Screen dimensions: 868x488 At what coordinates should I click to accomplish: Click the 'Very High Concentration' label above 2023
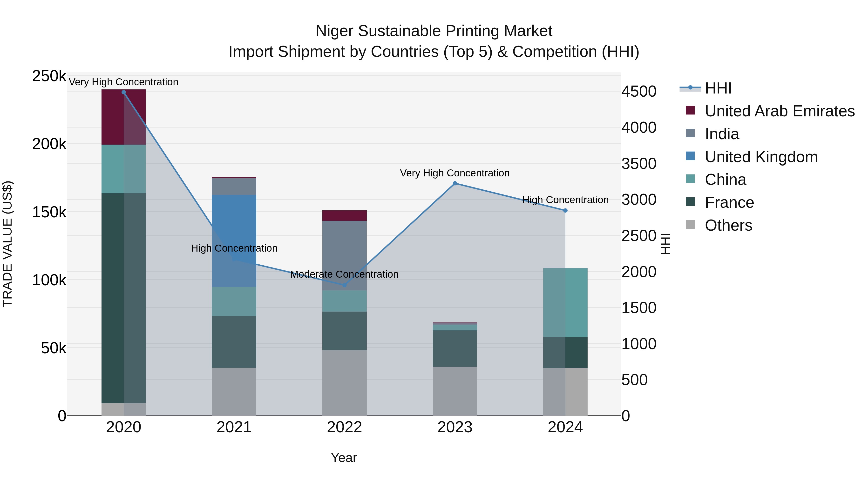[x=455, y=173]
